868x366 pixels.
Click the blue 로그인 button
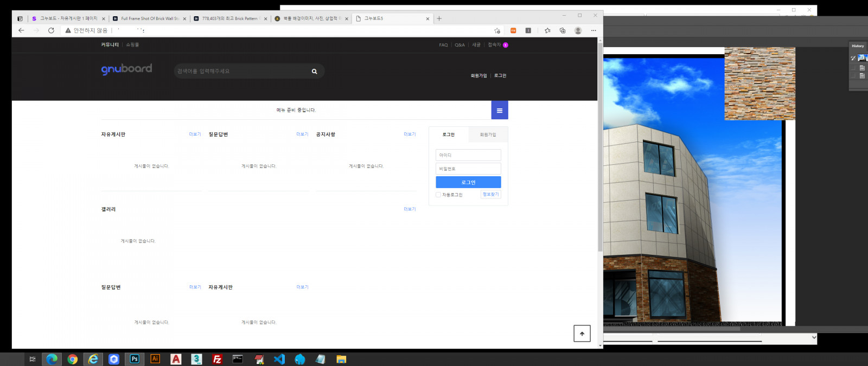[x=468, y=182]
